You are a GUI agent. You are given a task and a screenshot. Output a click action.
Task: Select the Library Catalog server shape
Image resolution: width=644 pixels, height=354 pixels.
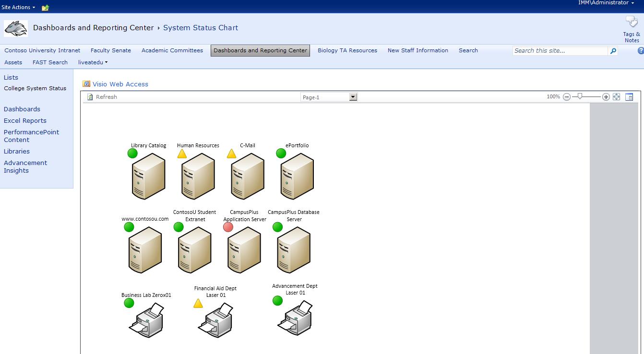[149, 176]
